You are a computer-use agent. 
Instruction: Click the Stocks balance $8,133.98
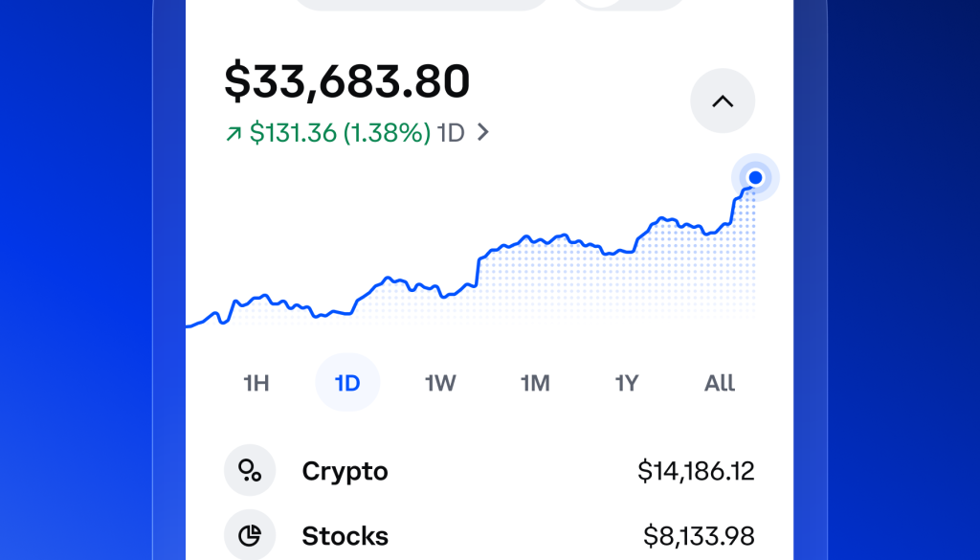(x=700, y=536)
